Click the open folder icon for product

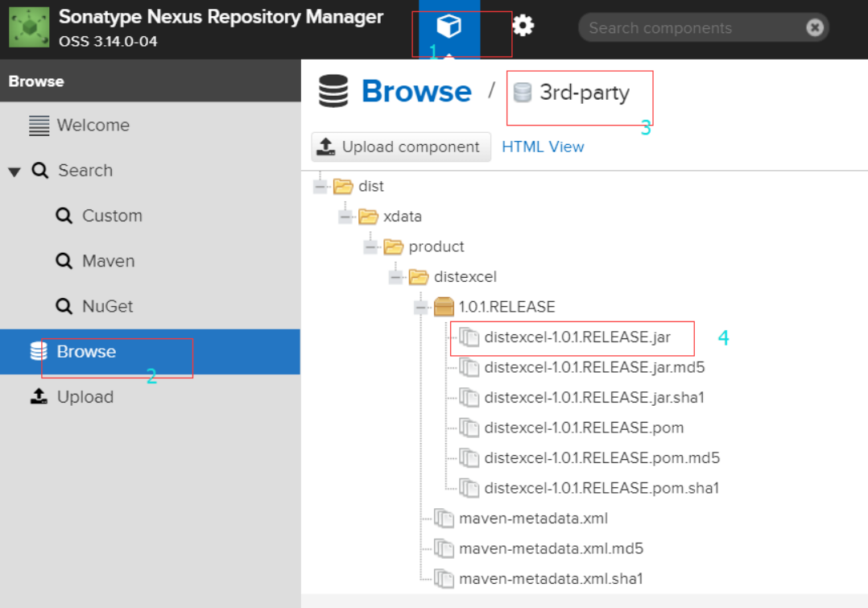point(394,247)
